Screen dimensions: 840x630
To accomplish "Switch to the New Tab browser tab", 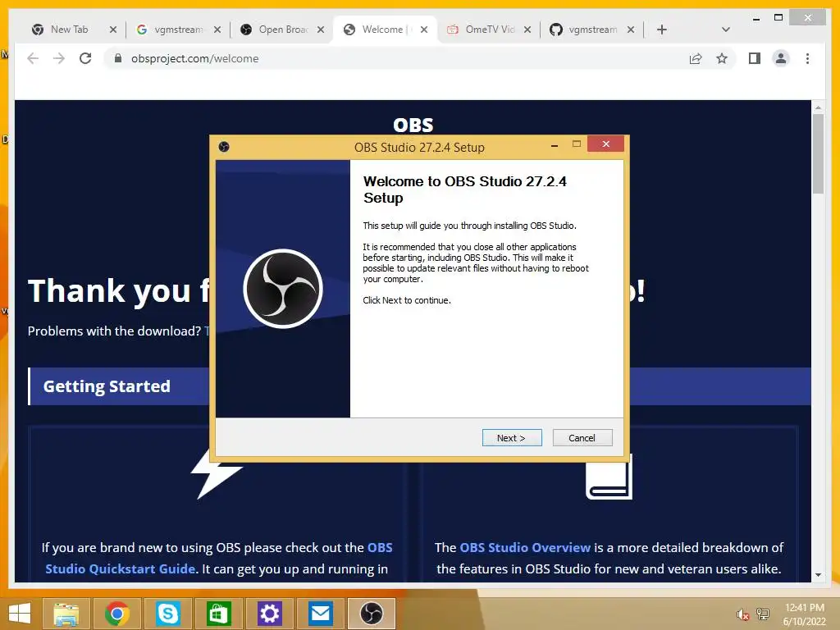I will (x=70, y=30).
